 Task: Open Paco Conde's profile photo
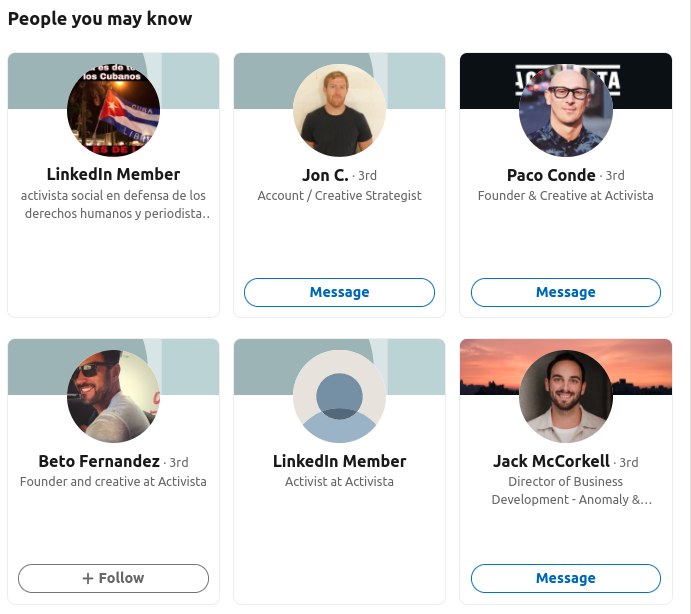566,111
